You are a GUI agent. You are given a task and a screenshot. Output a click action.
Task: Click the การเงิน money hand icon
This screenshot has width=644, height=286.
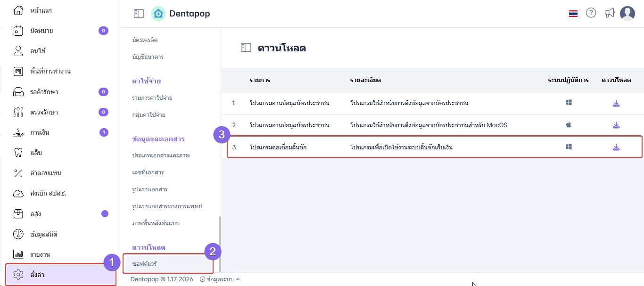pyautogui.click(x=18, y=132)
